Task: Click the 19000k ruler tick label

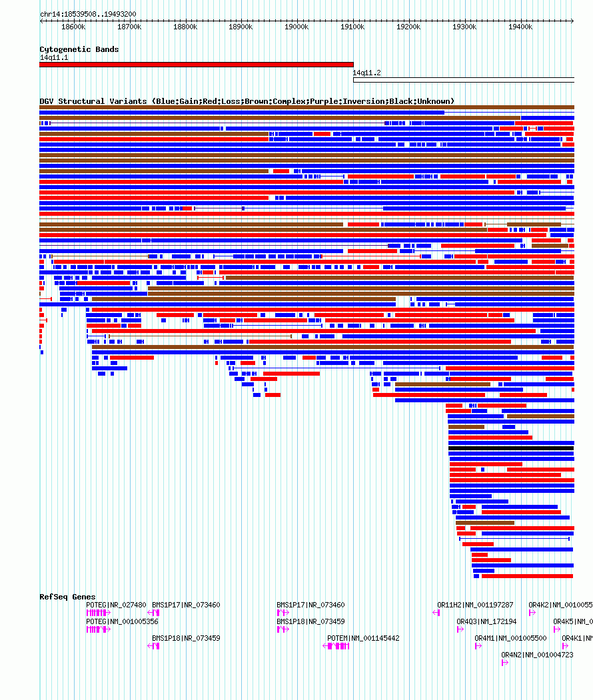Action: tap(296, 27)
